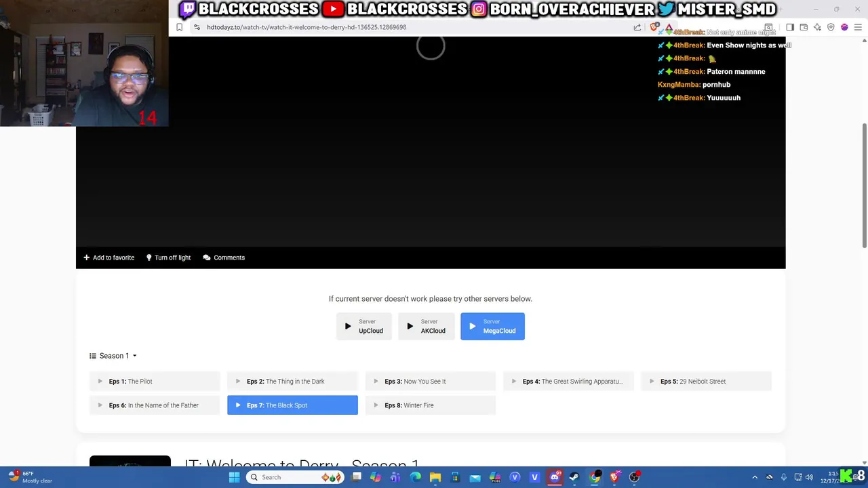Image resolution: width=868 pixels, height=488 pixels.
Task: Switch to the AKCloud server
Action: pyautogui.click(x=426, y=326)
